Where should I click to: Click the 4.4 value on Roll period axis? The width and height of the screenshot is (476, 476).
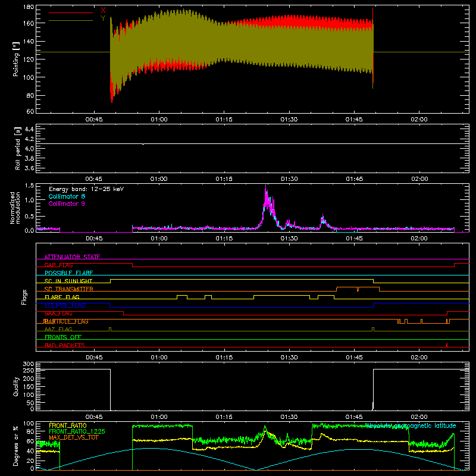coord(29,130)
